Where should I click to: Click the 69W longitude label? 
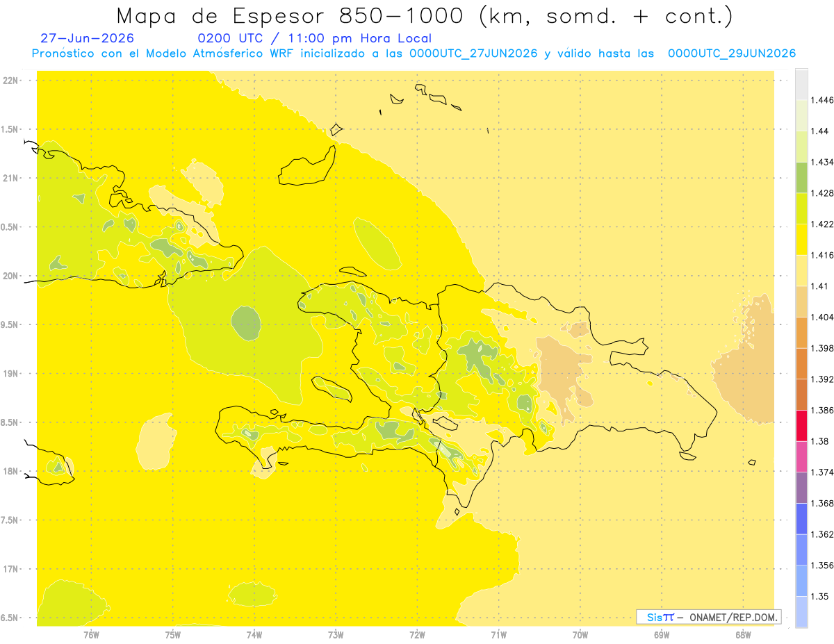click(662, 635)
